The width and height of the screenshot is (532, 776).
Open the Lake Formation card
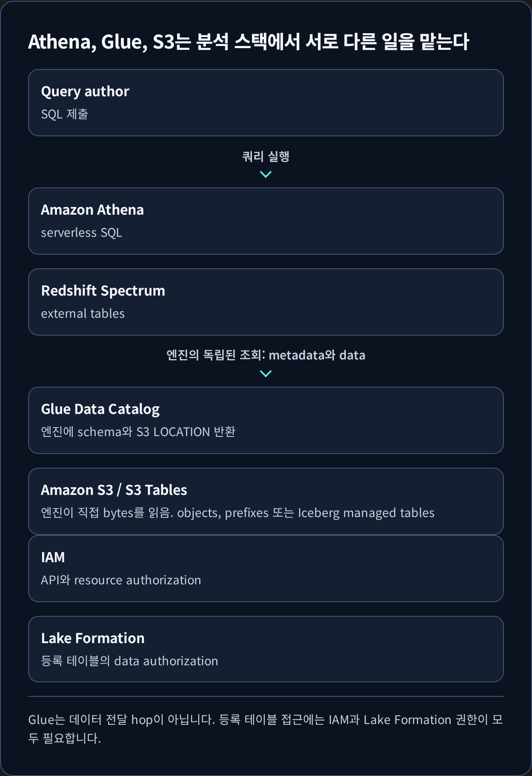tap(266, 649)
